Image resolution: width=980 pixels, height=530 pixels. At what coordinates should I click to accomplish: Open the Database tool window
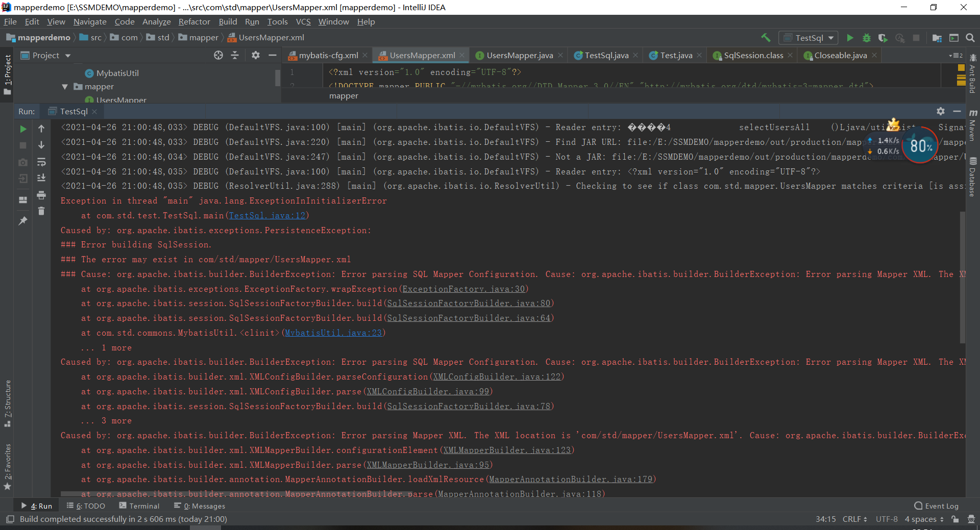tap(973, 178)
